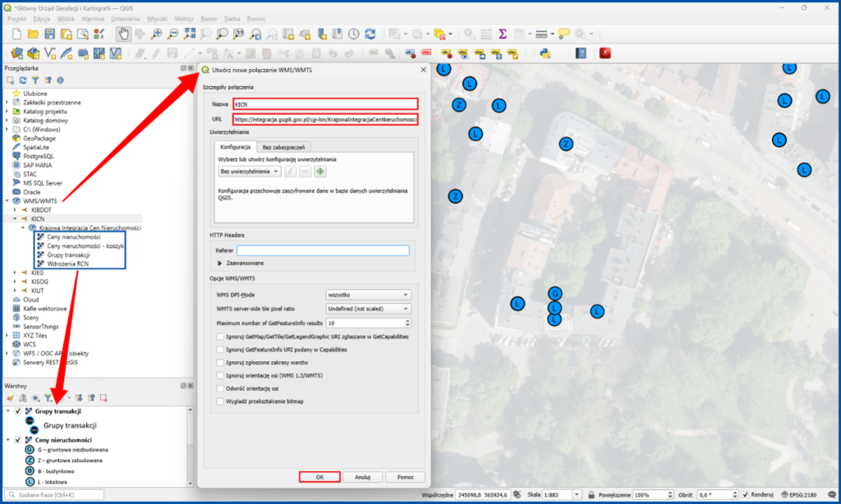
Task: Open the Projekt menu
Action: pos(16,19)
